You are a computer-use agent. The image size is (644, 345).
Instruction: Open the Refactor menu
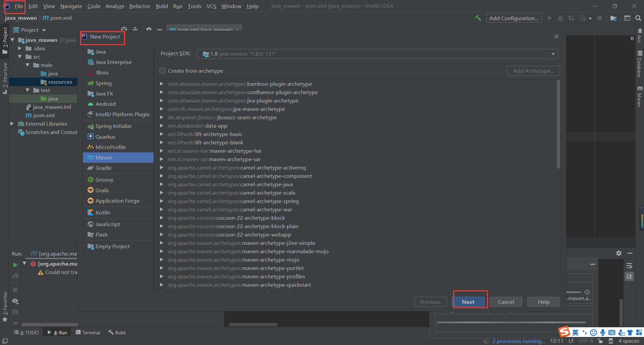click(140, 6)
